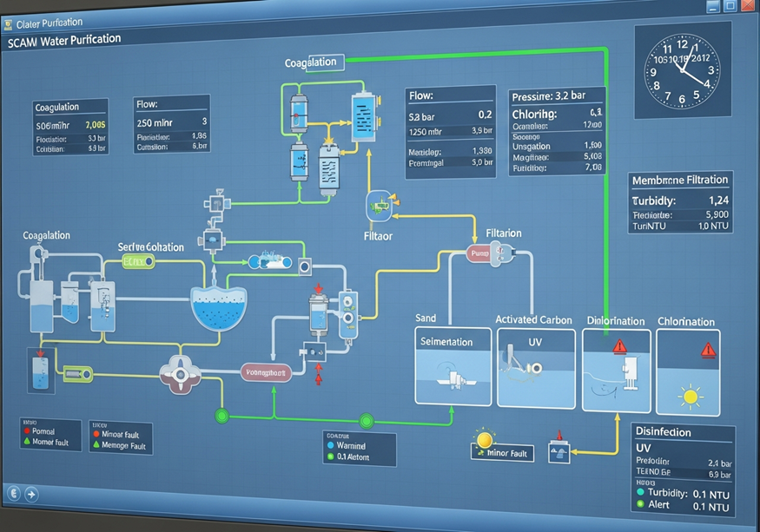This screenshot has width=760, height=532.
Task: Select the blue conveyor mixer icon
Action: pos(270,261)
